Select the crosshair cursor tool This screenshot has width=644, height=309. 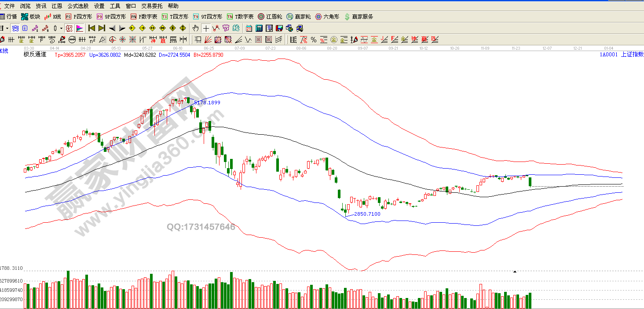(206, 28)
